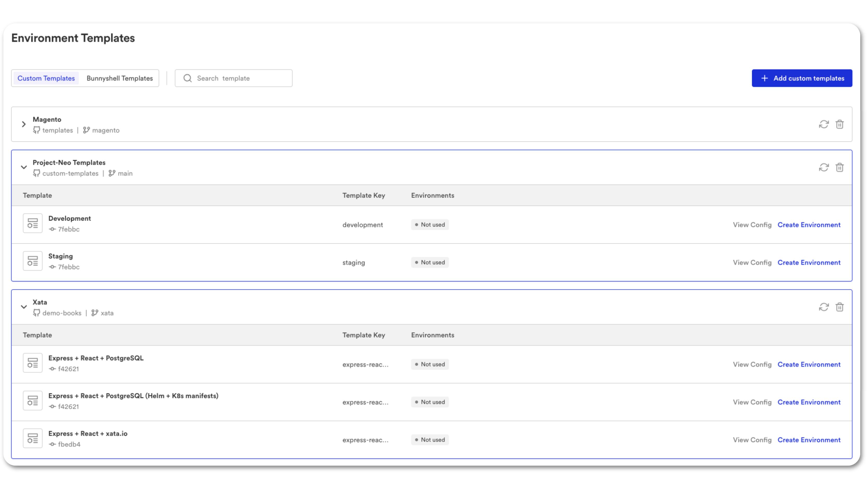Open Create Environment for the Staging template
The height and width of the screenshot is (479, 868).
point(809,263)
